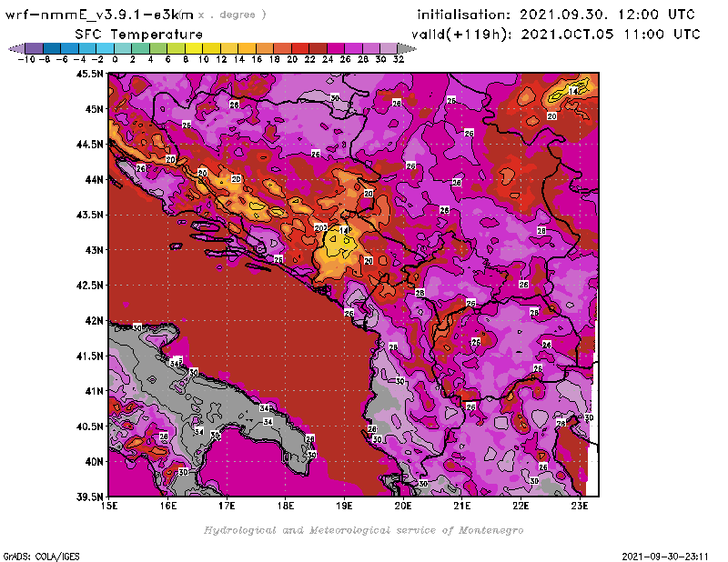
Task: Click the latitude label '44N'
Action: [94, 179]
